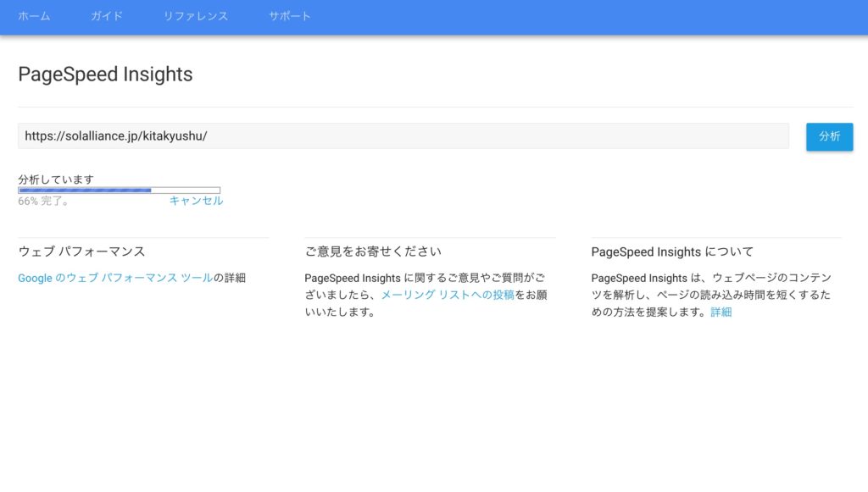Open the サポート navigation item
This screenshot has width=868, height=492.
click(x=290, y=16)
